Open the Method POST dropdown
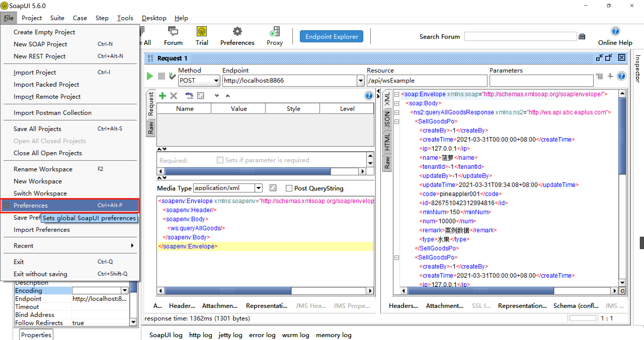 coord(216,81)
